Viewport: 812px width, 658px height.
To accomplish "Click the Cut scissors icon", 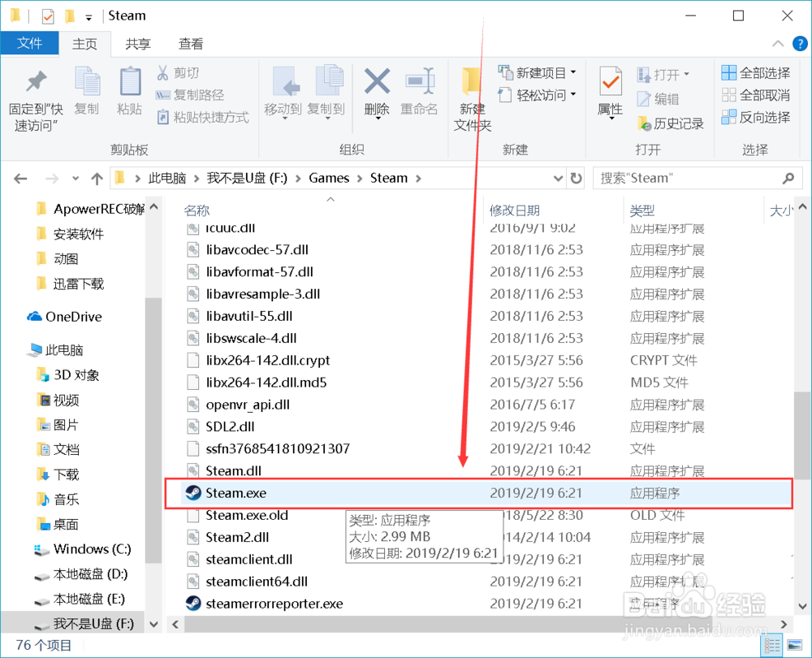I will pos(162,72).
